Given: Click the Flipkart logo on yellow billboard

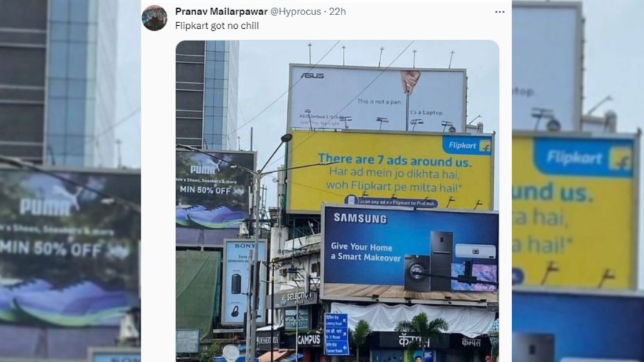Looking at the screenshot, I should pos(467,145).
